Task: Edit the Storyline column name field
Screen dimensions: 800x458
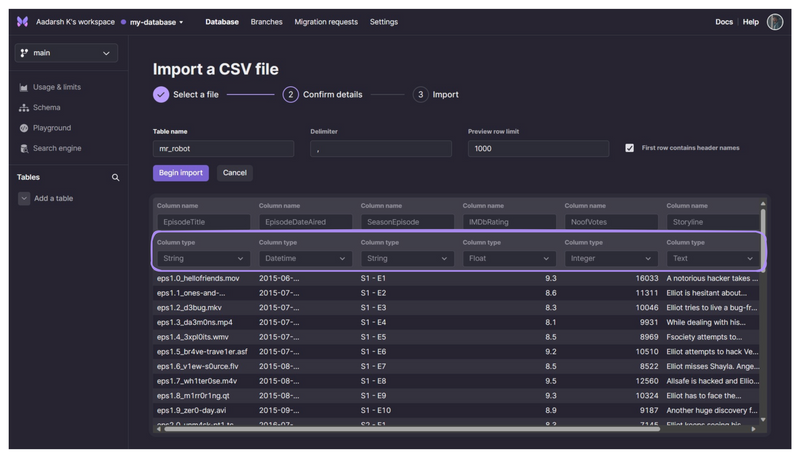Action: (713, 222)
